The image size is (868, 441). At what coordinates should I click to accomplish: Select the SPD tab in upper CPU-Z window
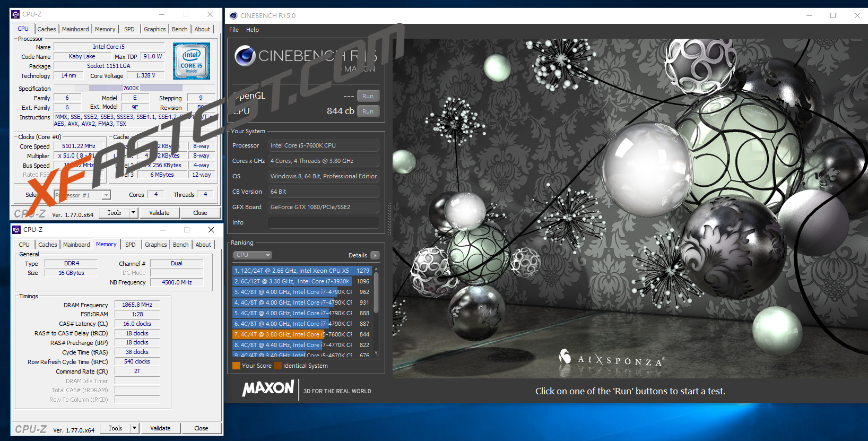129,29
